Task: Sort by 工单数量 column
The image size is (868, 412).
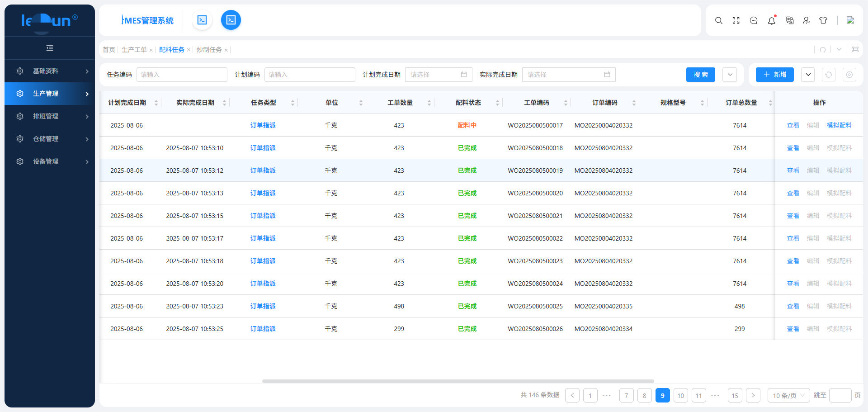Action: pyautogui.click(x=429, y=103)
